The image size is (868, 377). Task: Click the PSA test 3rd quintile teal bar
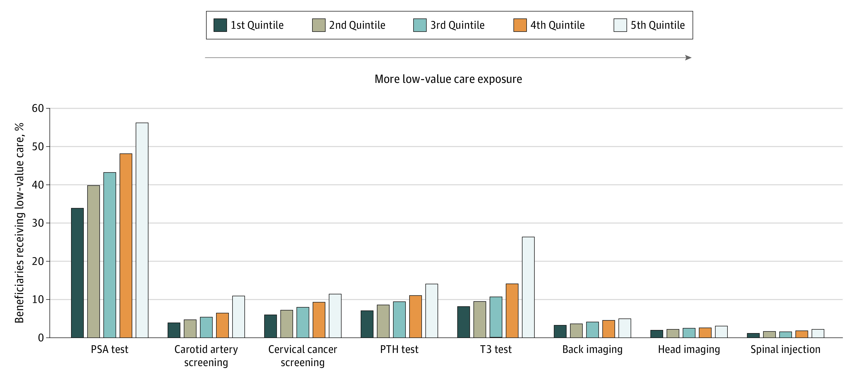(x=110, y=255)
